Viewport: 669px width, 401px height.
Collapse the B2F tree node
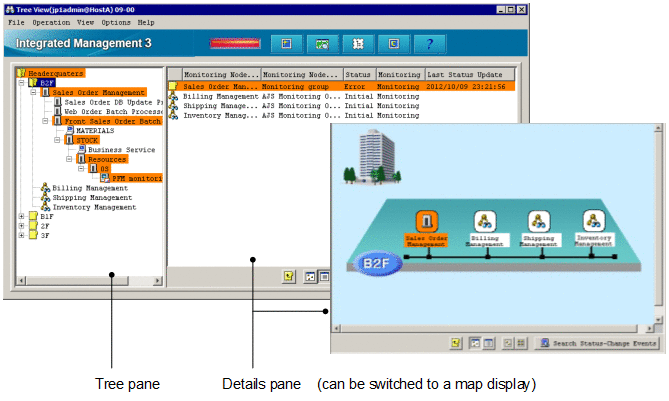(x=21, y=83)
